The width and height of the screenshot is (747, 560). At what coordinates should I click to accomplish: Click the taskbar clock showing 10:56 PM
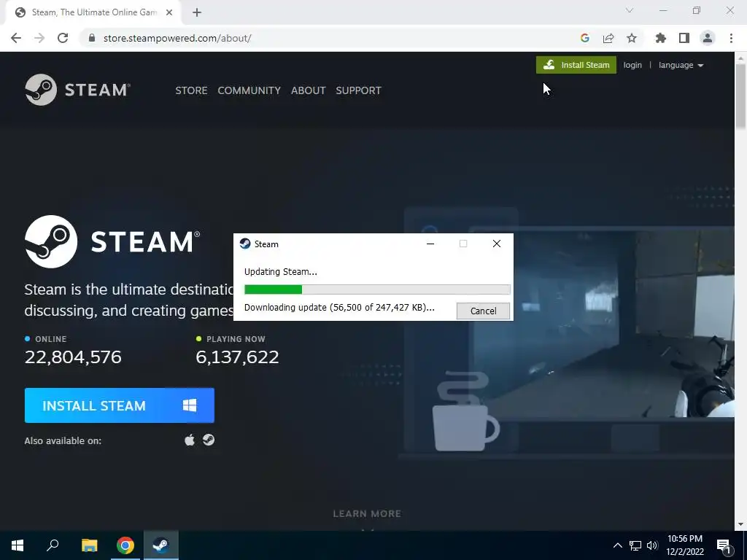[684, 545]
